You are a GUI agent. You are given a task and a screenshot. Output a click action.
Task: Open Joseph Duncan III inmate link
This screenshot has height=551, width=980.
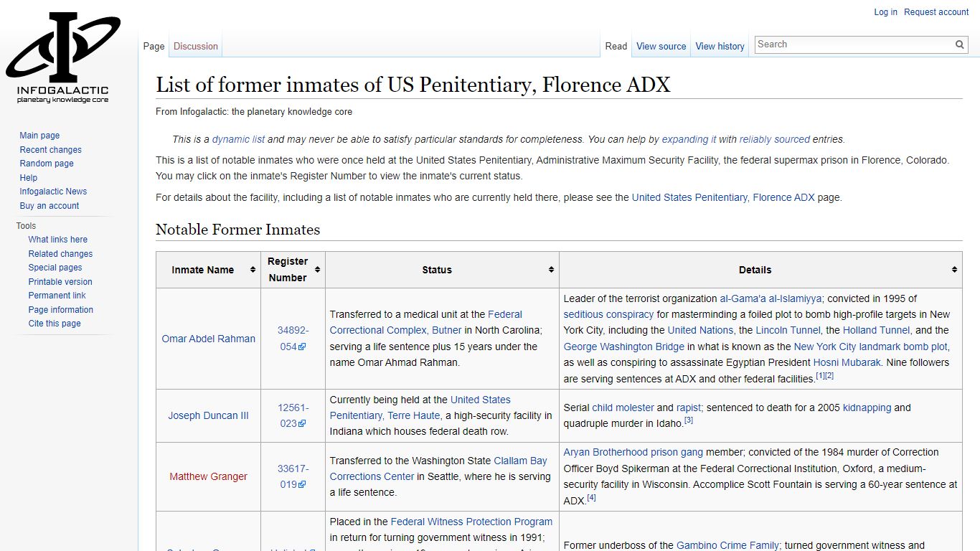[209, 415]
